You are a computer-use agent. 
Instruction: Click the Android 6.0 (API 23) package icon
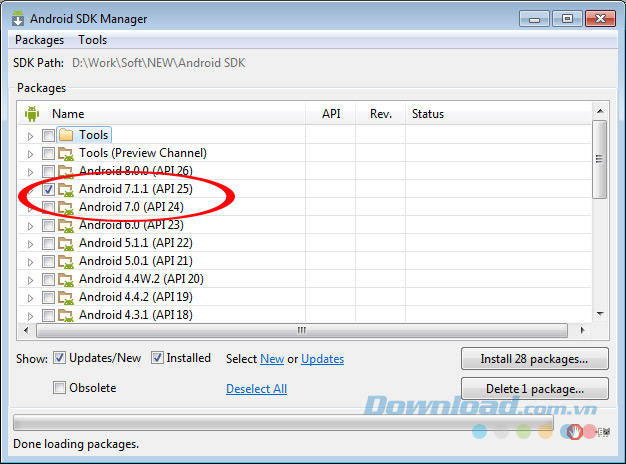click(x=66, y=225)
